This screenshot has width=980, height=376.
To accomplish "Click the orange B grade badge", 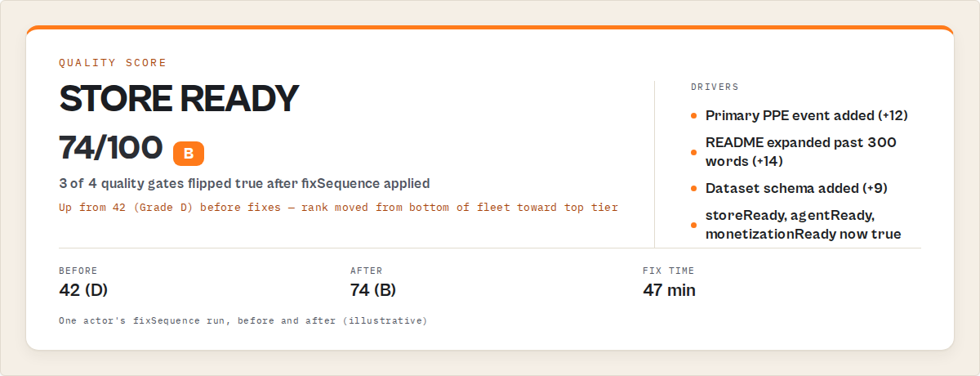I will tap(189, 153).
